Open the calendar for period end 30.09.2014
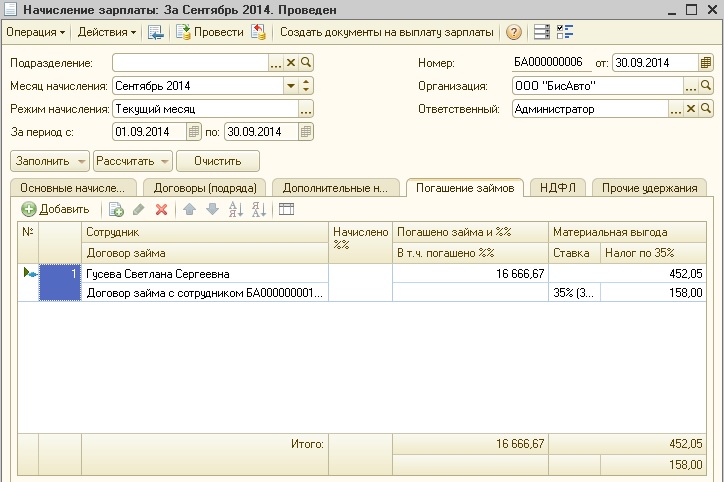 (306, 132)
